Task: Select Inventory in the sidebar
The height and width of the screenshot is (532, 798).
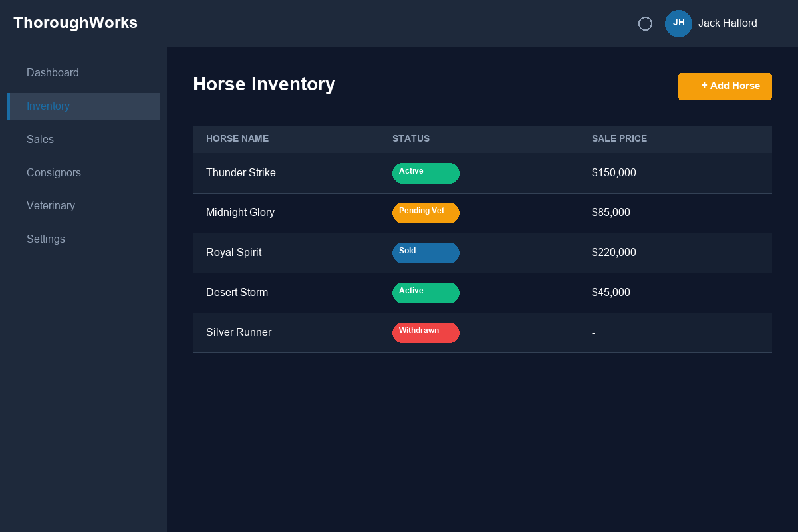Action: click(x=48, y=106)
